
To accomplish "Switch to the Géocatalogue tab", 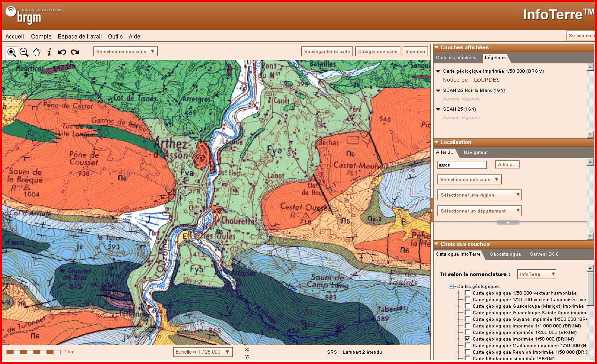I will [505, 254].
